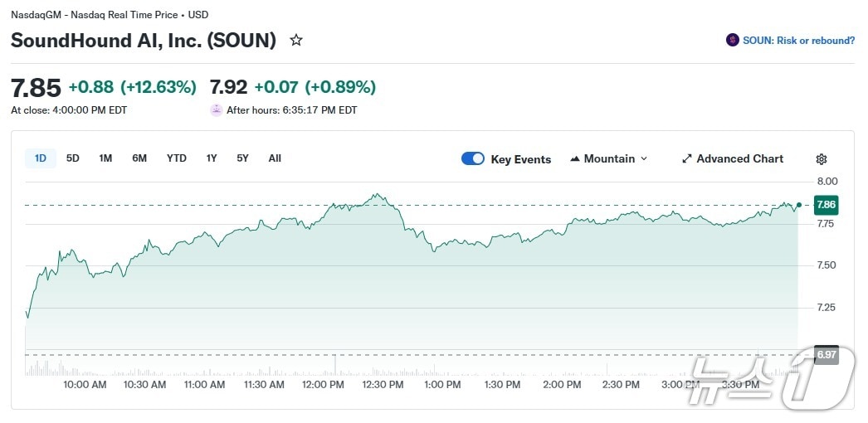Select the 1M range tab

click(105, 158)
